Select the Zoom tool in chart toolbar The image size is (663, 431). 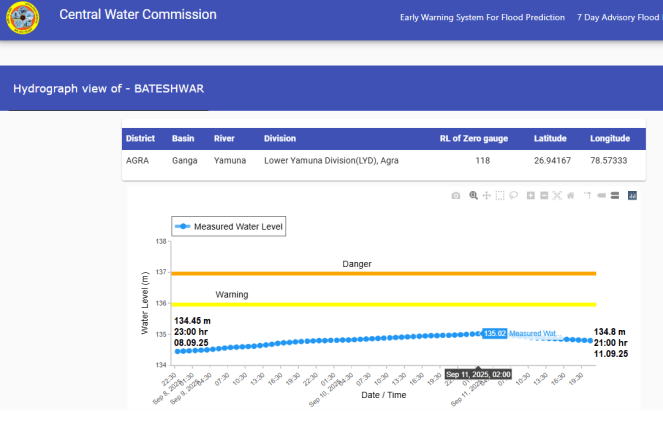coord(473,196)
